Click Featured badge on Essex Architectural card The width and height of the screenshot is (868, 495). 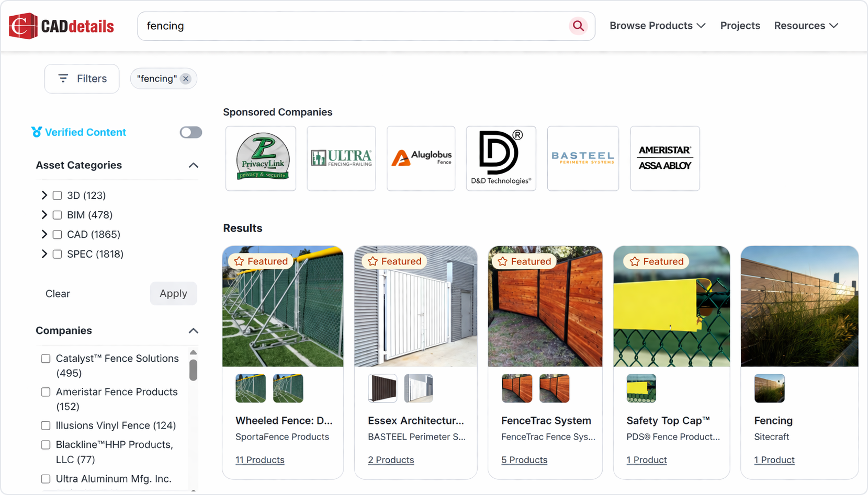(394, 261)
